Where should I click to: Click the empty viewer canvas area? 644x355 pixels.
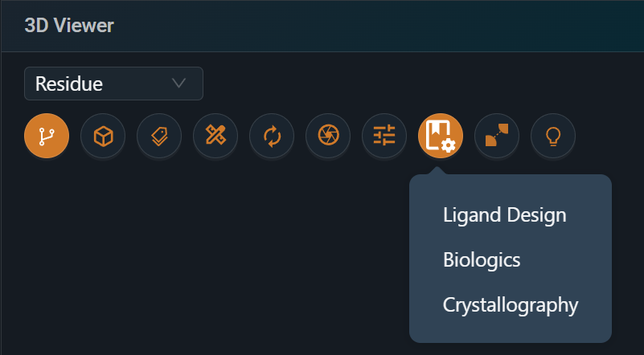201,257
